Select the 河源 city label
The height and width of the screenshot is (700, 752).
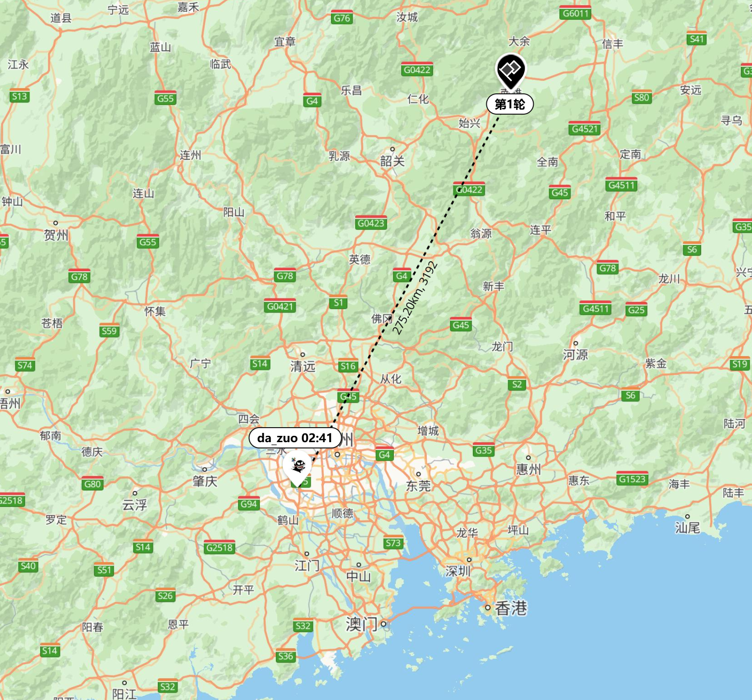click(575, 355)
